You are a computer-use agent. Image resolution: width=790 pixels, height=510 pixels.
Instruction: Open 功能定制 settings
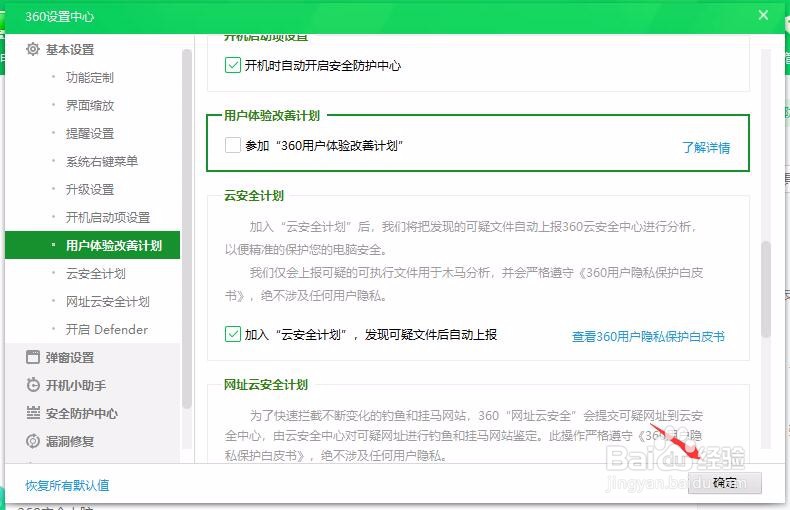92,77
